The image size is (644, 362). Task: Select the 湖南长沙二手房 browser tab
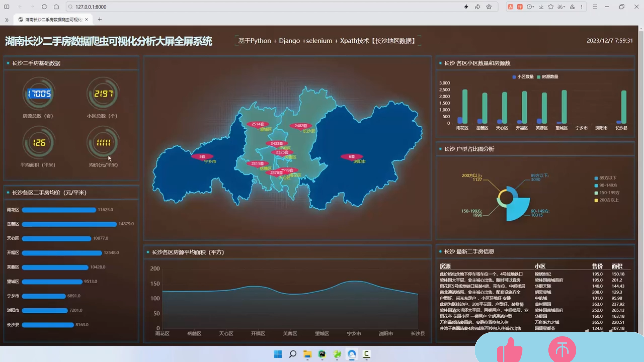click(53, 19)
